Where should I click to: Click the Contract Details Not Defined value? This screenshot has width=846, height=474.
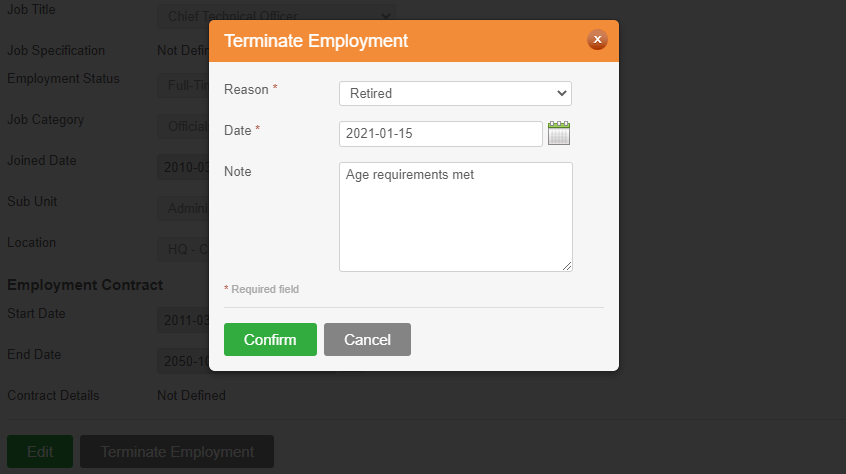click(x=191, y=395)
